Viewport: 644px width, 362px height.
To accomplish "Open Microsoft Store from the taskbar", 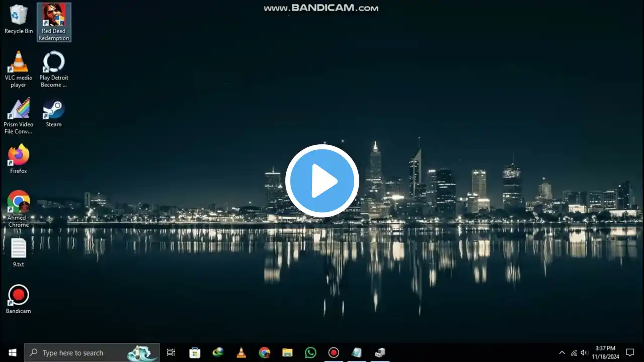I will [195, 352].
